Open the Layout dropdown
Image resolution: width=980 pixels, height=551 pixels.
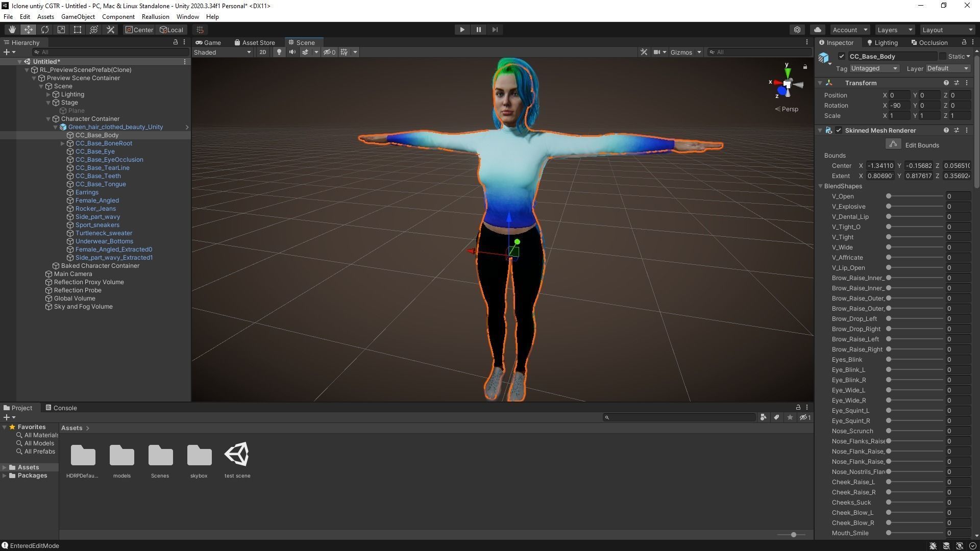click(x=947, y=30)
